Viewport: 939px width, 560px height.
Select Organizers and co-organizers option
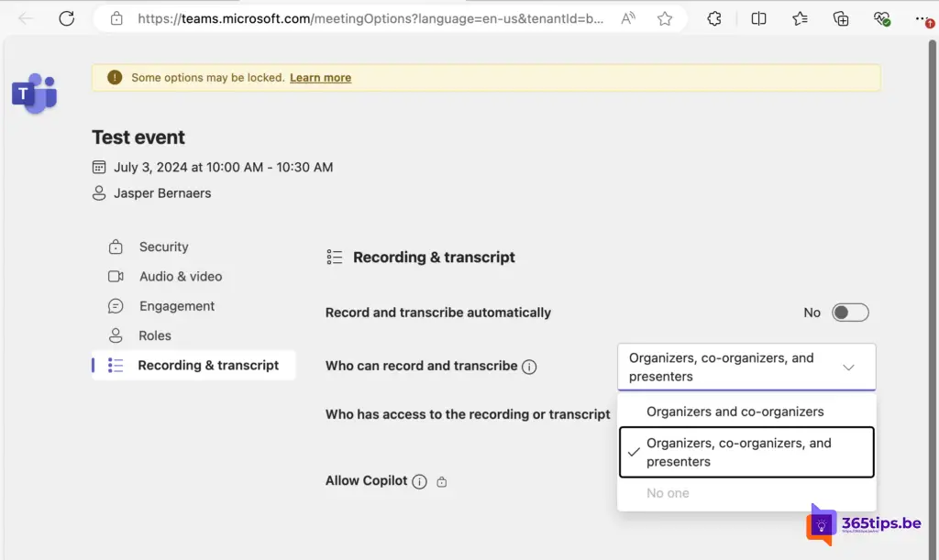pos(735,412)
